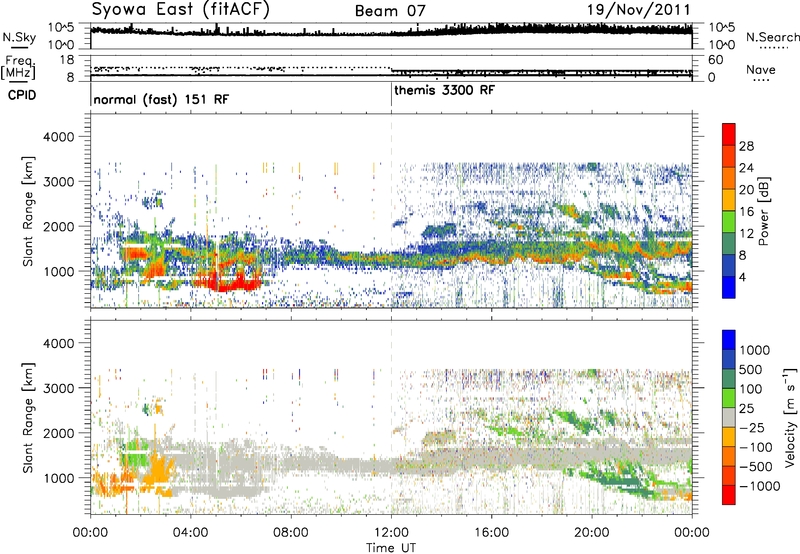This screenshot has width=800, height=554.
Task: Click the 'N.Sky' legend label
Action: (19, 37)
